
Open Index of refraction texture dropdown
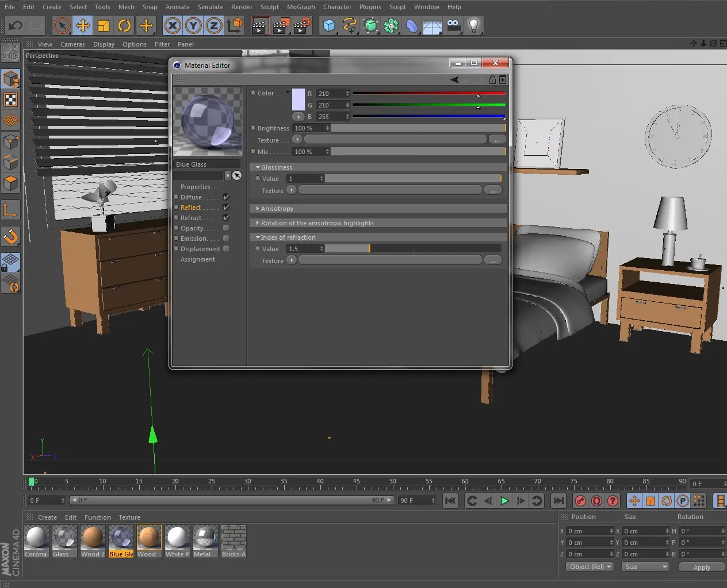pos(292,260)
